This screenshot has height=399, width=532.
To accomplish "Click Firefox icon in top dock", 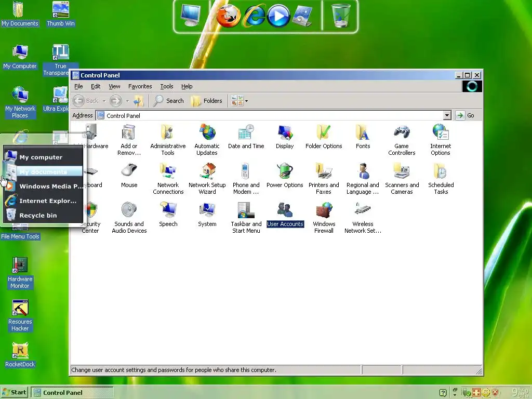I will (x=229, y=16).
